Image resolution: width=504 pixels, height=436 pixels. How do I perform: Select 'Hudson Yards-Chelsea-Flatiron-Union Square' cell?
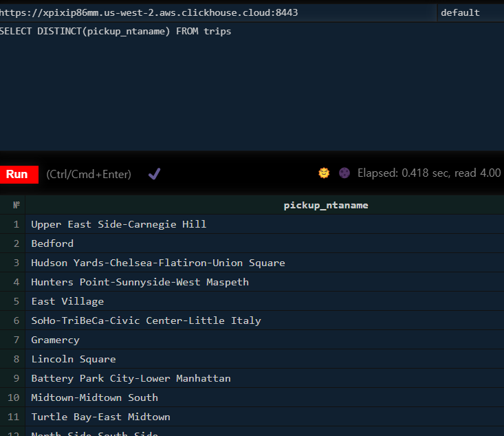coord(265,263)
